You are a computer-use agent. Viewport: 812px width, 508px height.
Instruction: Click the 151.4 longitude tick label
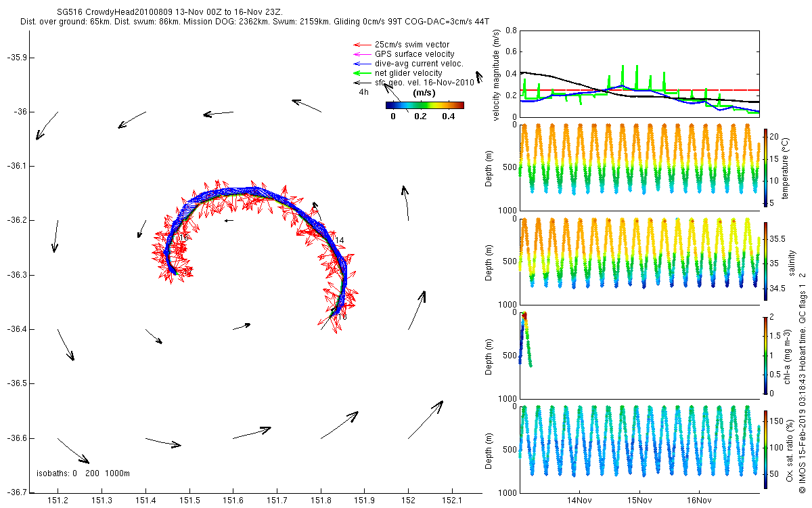[x=145, y=501]
